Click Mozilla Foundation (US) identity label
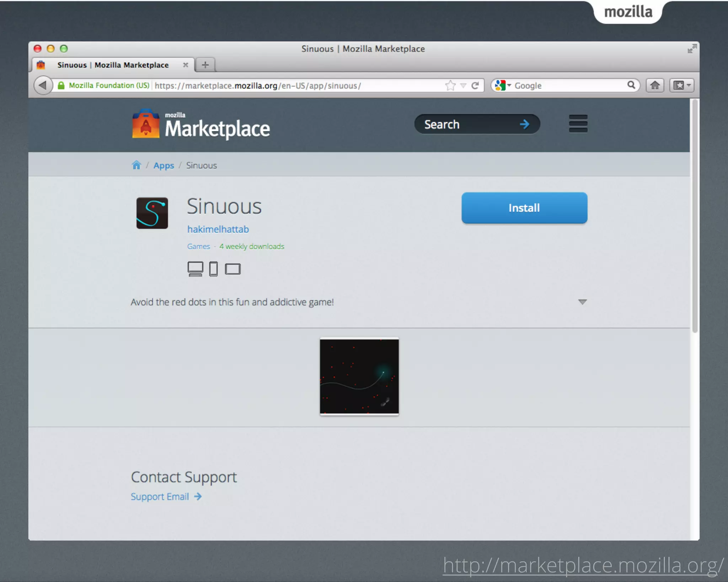728x582 pixels. pos(109,85)
